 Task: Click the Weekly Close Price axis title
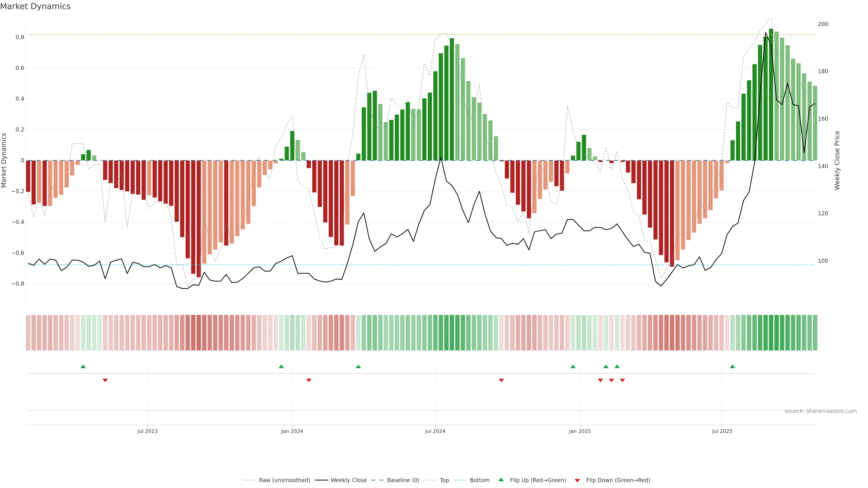837,160
